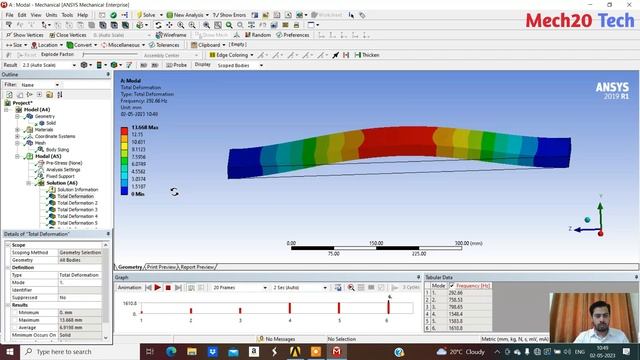Open the View menu
640x360 pixels.
click(x=36, y=15)
